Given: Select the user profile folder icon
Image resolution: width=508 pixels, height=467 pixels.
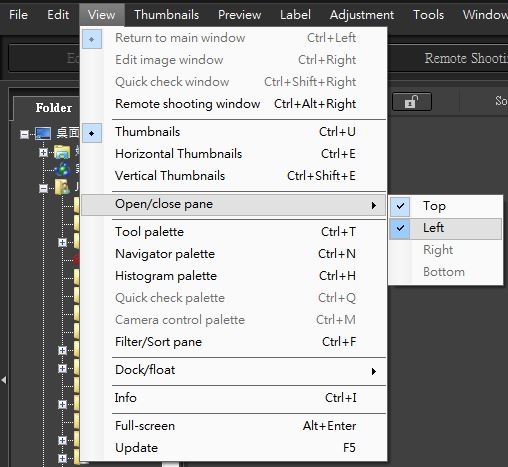Looking at the screenshot, I should coord(62,187).
